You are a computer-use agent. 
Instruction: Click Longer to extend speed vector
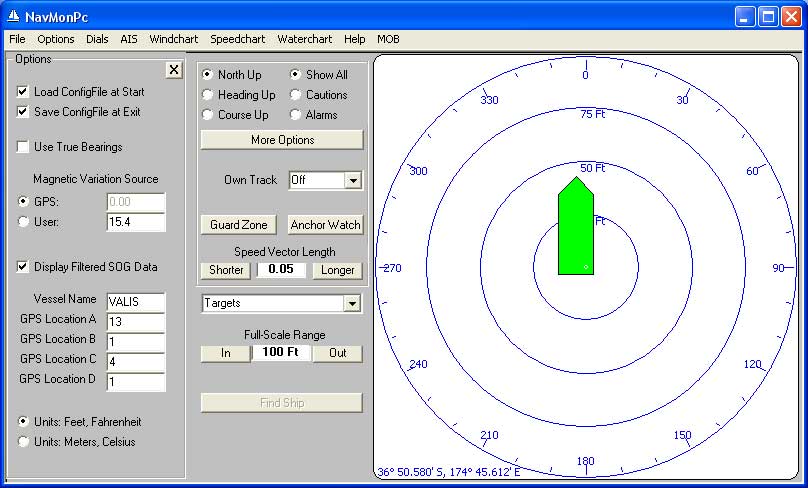coord(338,270)
